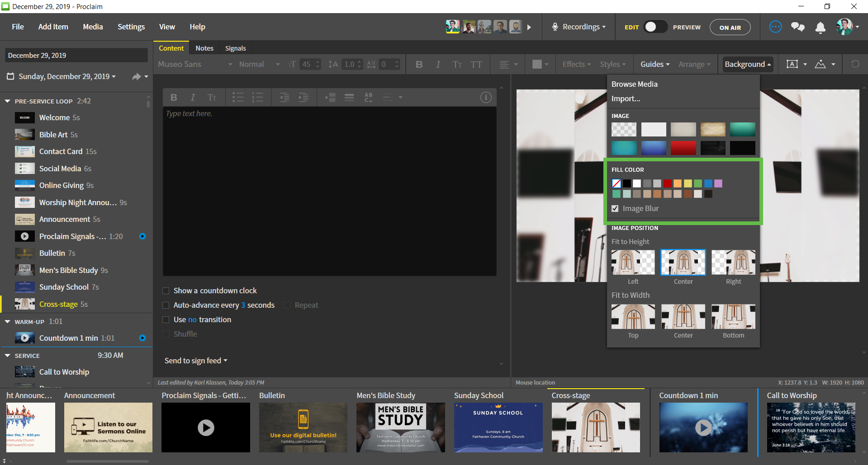The height and width of the screenshot is (465, 868).
Task: Expand the Send to sign feed dropdown
Action: point(196,361)
